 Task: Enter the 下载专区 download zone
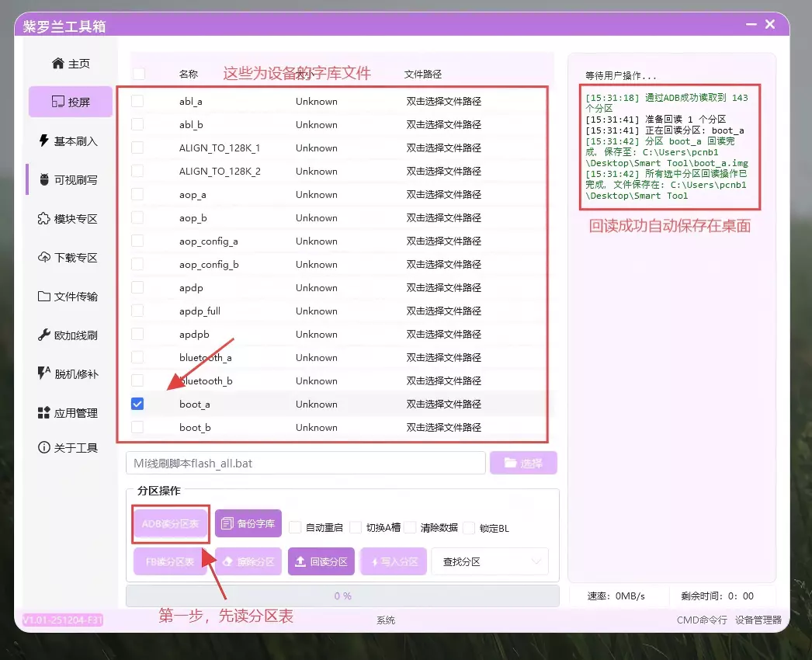pyautogui.click(x=68, y=257)
